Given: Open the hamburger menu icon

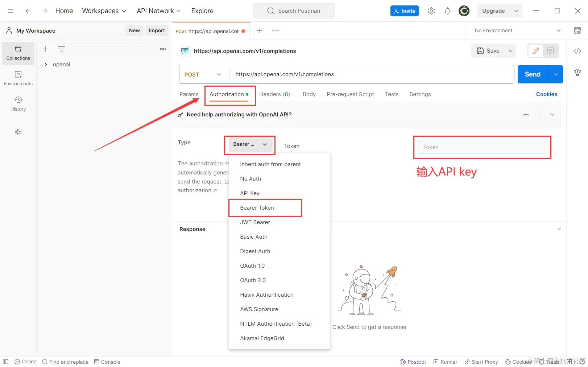Looking at the screenshot, I should (11, 11).
